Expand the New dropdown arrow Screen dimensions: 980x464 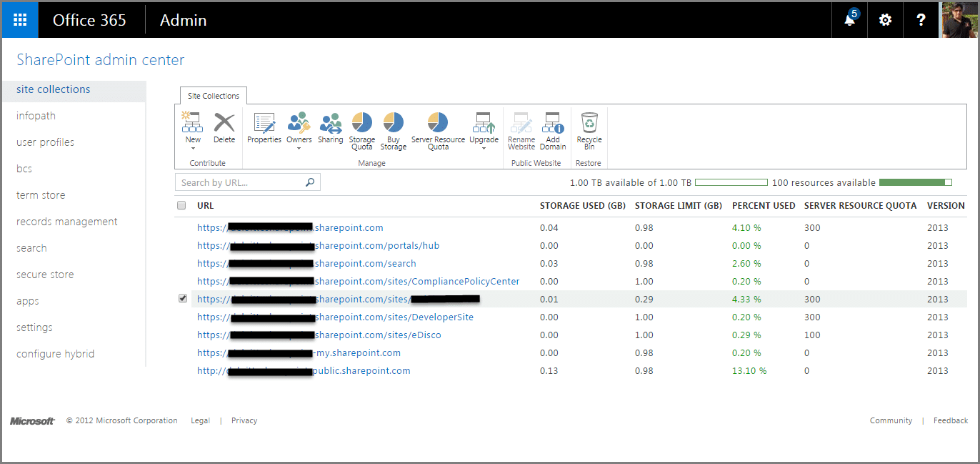[x=193, y=149]
